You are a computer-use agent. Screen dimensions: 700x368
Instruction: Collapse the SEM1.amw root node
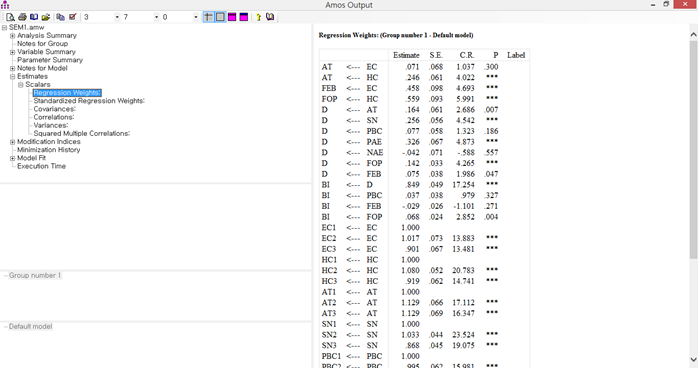click(x=4, y=28)
